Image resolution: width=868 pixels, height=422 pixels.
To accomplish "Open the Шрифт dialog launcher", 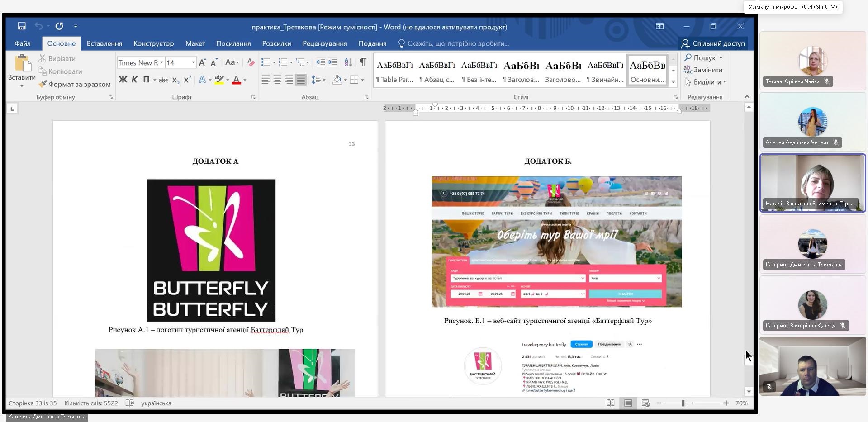I will (x=253, y=97).
